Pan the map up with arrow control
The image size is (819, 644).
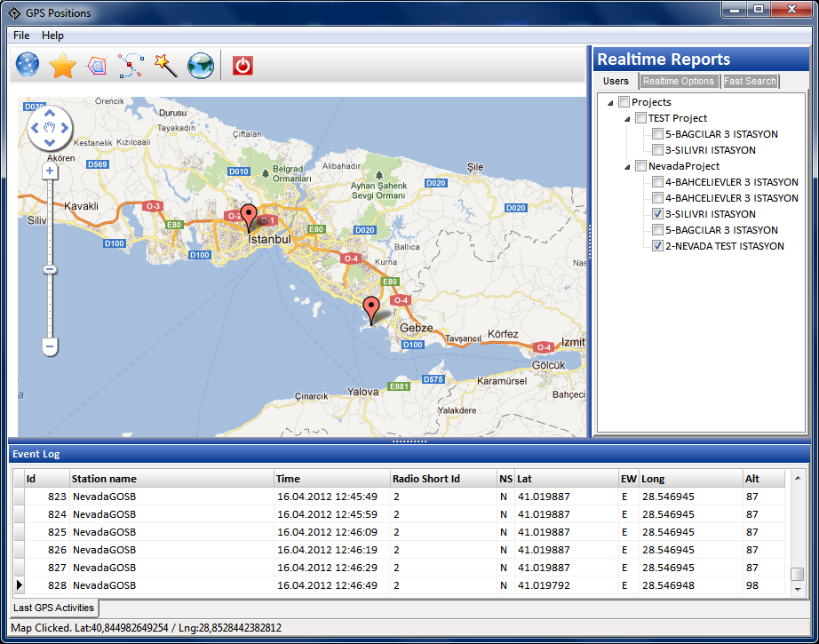click(50, 113)
